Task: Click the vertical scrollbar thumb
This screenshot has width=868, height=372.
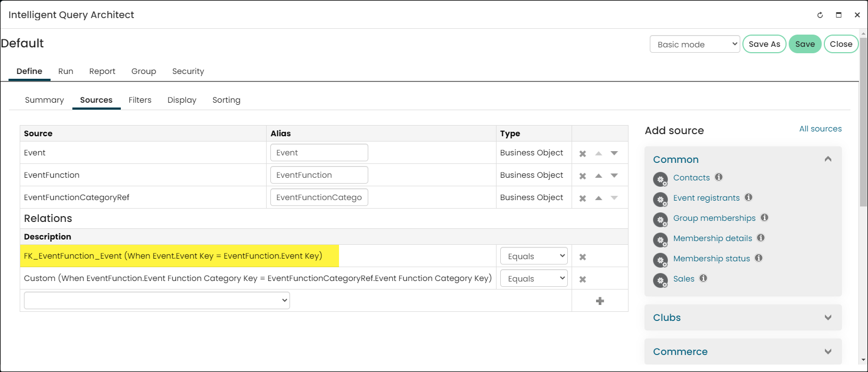Action: pyautogui.click(x=863, y=121)
